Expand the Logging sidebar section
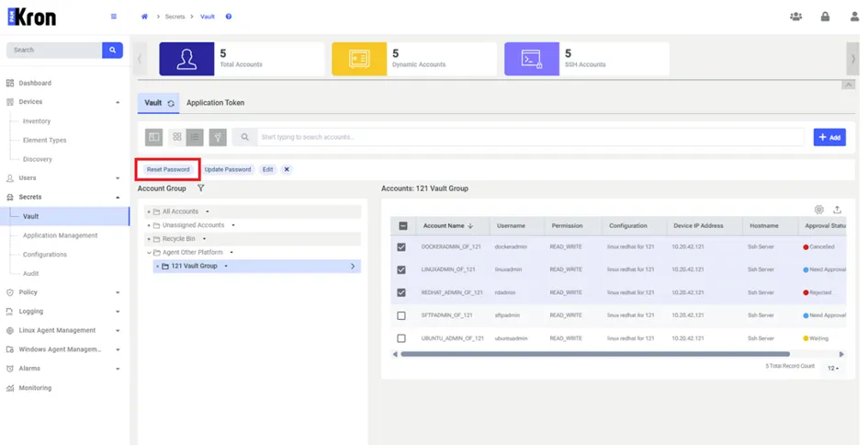The width and height of the screenshot is (868, 445). [x=118, y=312]
